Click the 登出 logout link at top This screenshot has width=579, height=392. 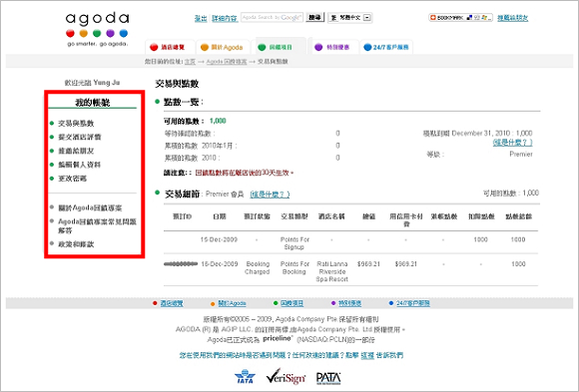(201, 18)
